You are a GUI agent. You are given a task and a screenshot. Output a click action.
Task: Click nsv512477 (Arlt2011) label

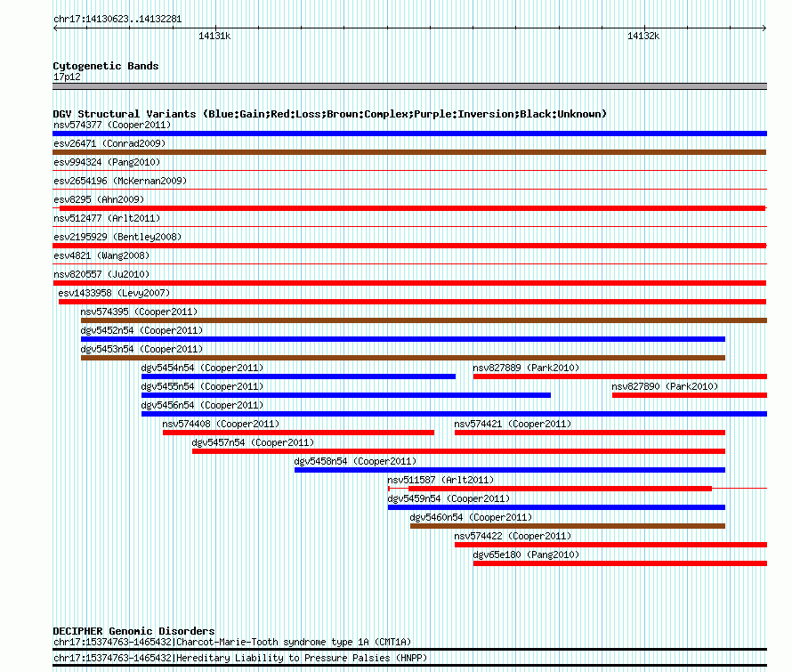[107, 218]
